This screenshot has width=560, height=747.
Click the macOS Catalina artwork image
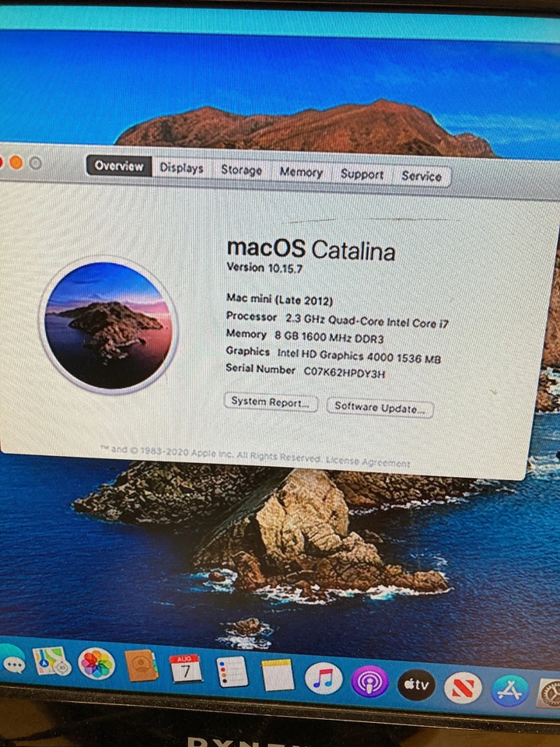(109, 325)
